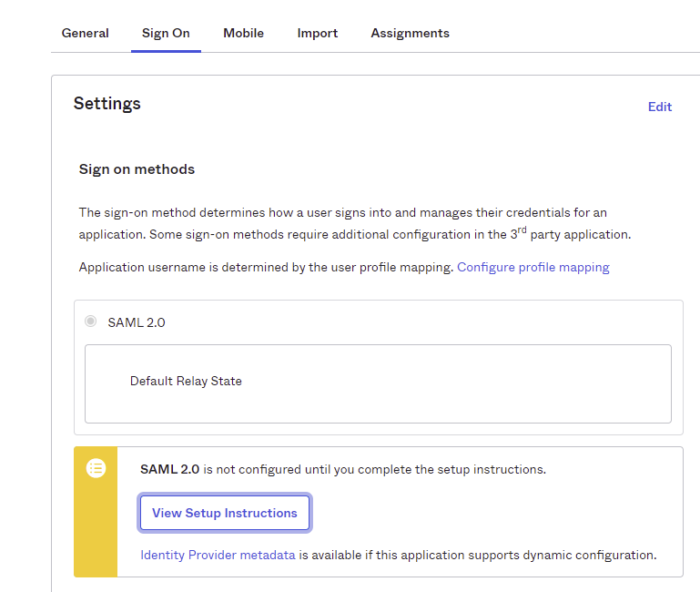This screenshot has width=700, height=592.
Task: Switch to the Sign On tab
Action: [x=166, y=33]
